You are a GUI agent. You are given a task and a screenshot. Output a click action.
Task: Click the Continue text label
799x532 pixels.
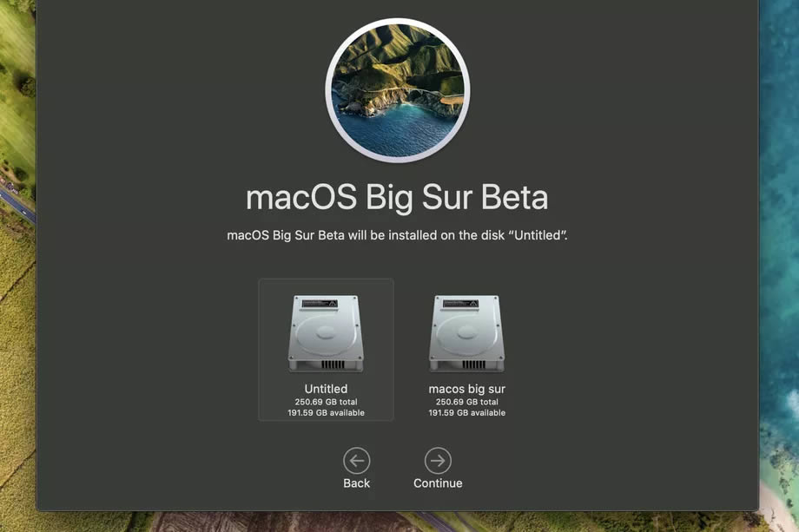pos(438,483)
